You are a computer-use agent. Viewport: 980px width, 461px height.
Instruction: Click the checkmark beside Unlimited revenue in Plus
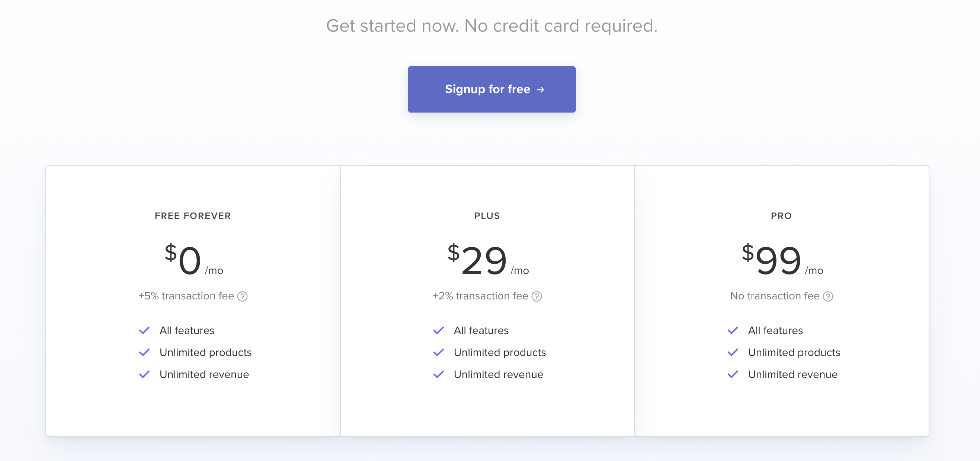pos(438,375)
